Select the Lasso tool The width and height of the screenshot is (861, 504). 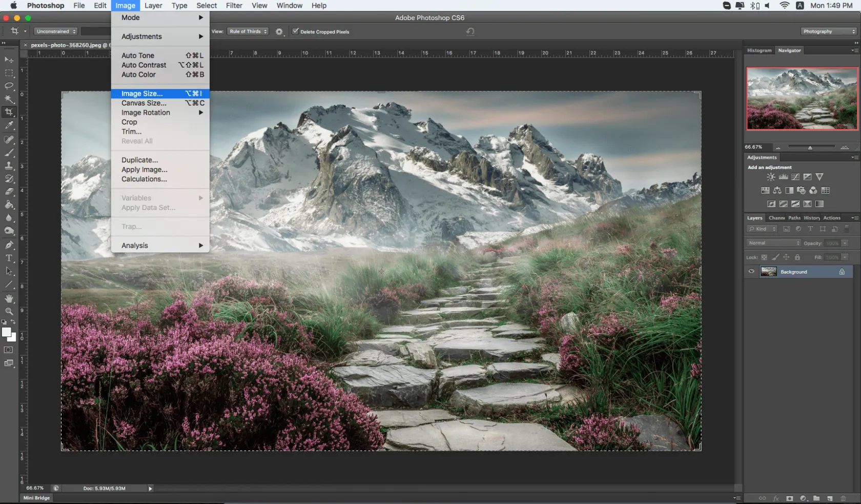(9, 86)
